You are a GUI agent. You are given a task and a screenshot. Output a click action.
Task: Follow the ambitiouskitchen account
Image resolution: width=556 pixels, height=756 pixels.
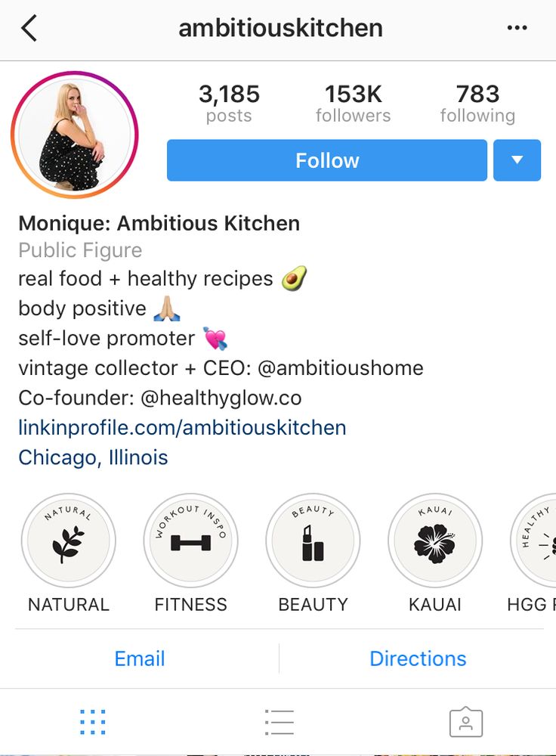(x=327, y=160)
